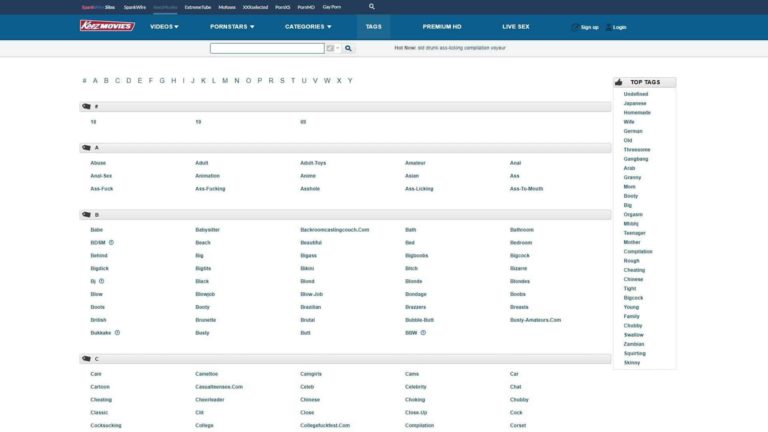Click the virtual keyboard icon in search
Screen dimensions: 768x432
point(329,48)
